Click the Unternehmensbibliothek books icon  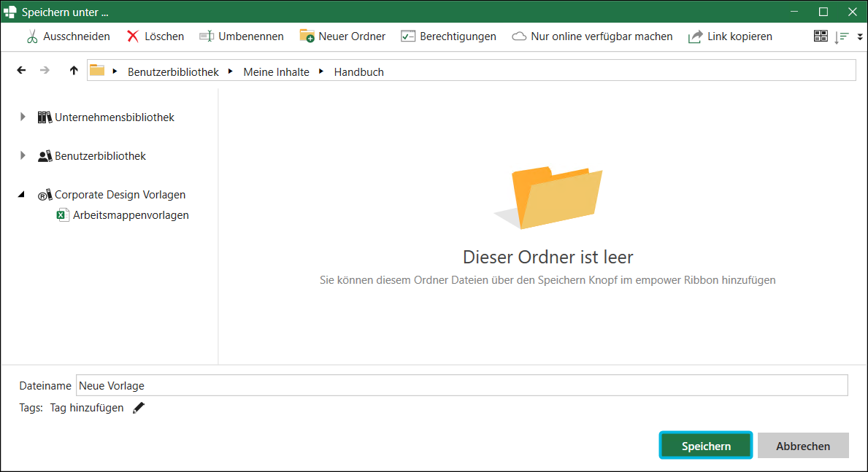coord(45,117)
